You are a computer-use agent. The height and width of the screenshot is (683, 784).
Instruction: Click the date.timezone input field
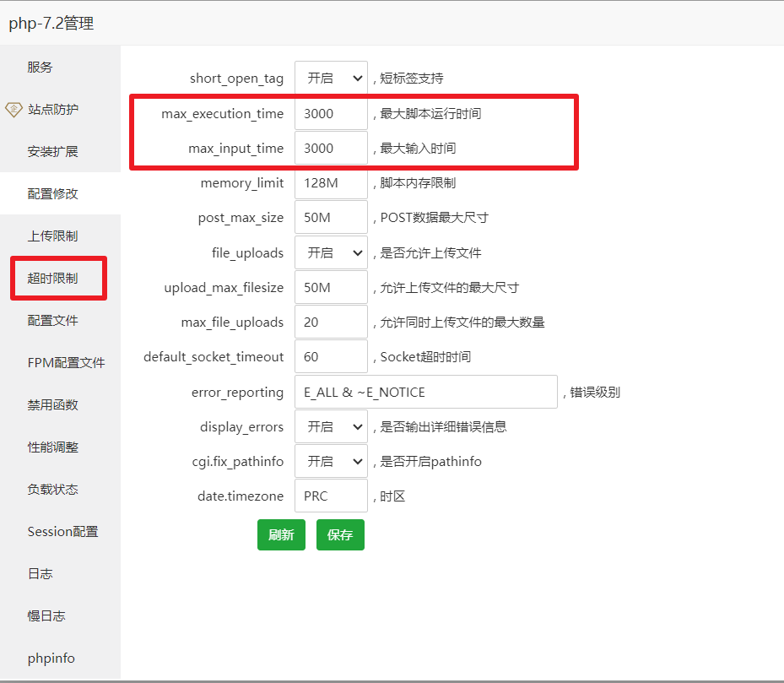point(331,496)
